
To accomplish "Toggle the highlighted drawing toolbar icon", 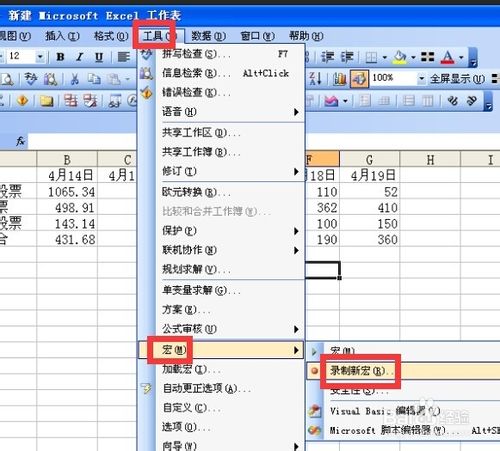I will click(x=359, y=79).
